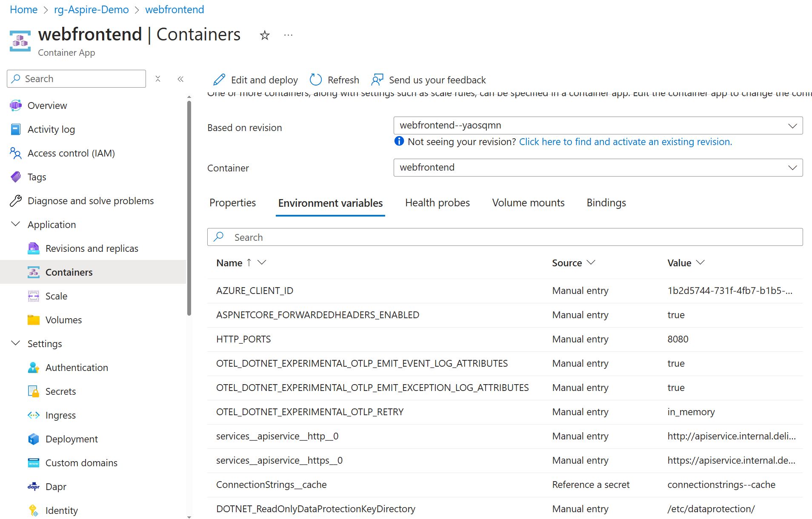The height and width of the screenshot is (519, 812).
Task: Click the Activity log icon
Action: [16, 129]
